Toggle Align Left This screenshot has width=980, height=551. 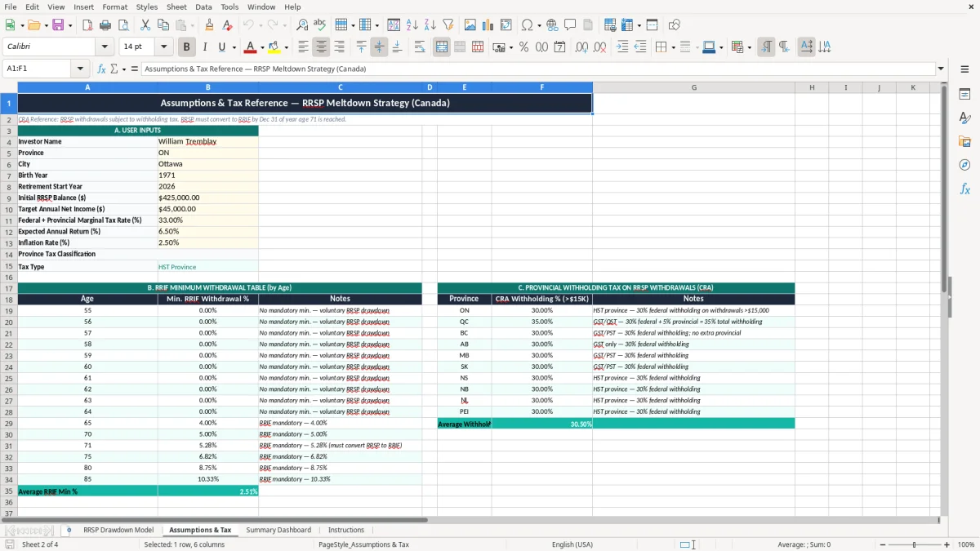click(x=304, y=47)
